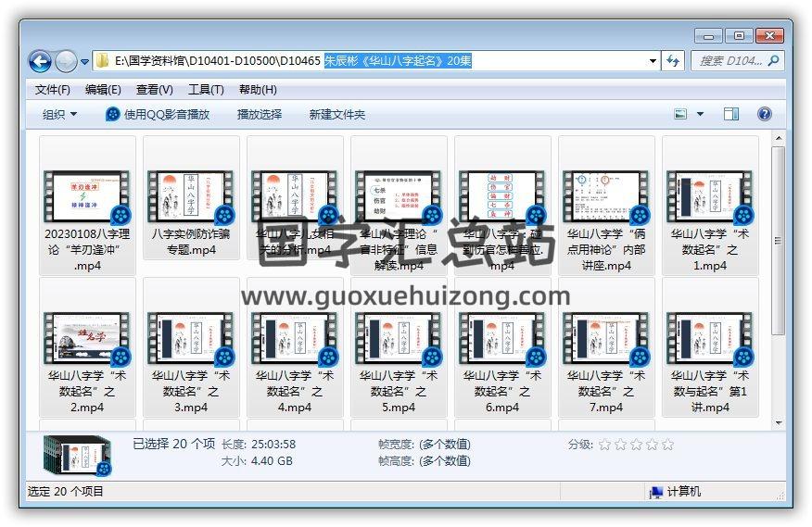Click 大小: 4.40 GB detail value
This screenshot has height=527, width=812.
tap(272, 460)
